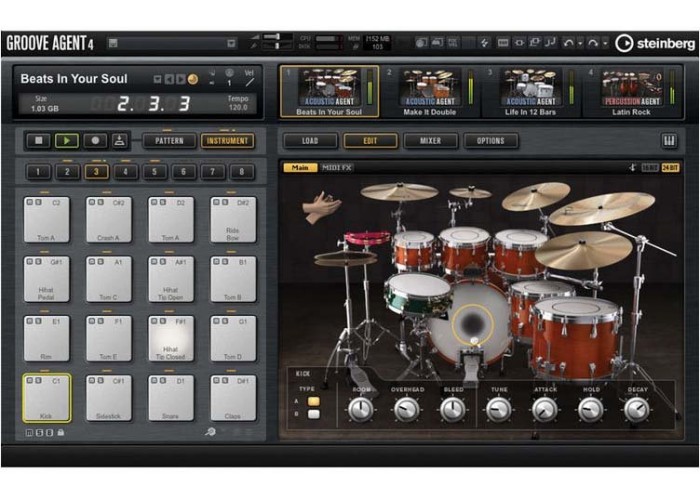Viewport: 700px width, 500px height.
Task: Click the Undo arrow icon
Action: [568, 43]
